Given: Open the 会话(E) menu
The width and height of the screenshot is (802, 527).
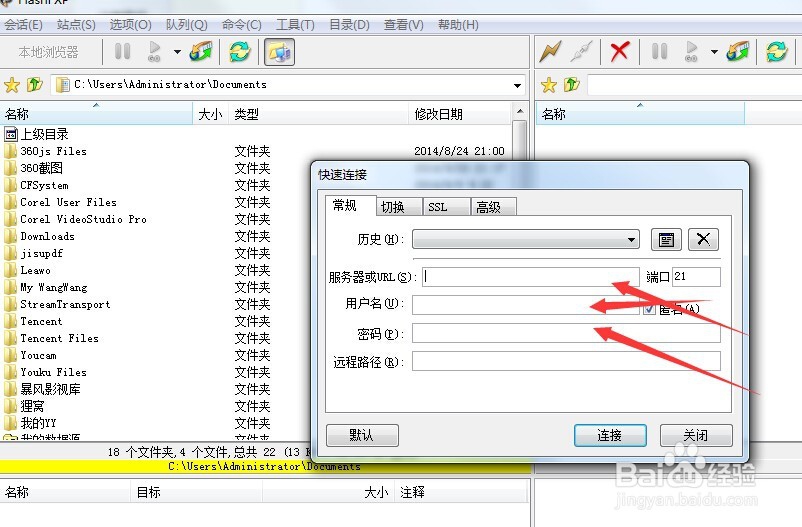Looking at the screenshot, I should (x=23, y=25).
